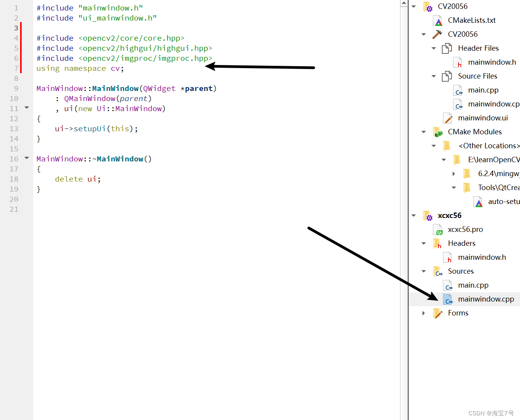This screenshot has width=520, height=420.
Task: Collapse the <Other Locations> node
Action: coord(434,146)
